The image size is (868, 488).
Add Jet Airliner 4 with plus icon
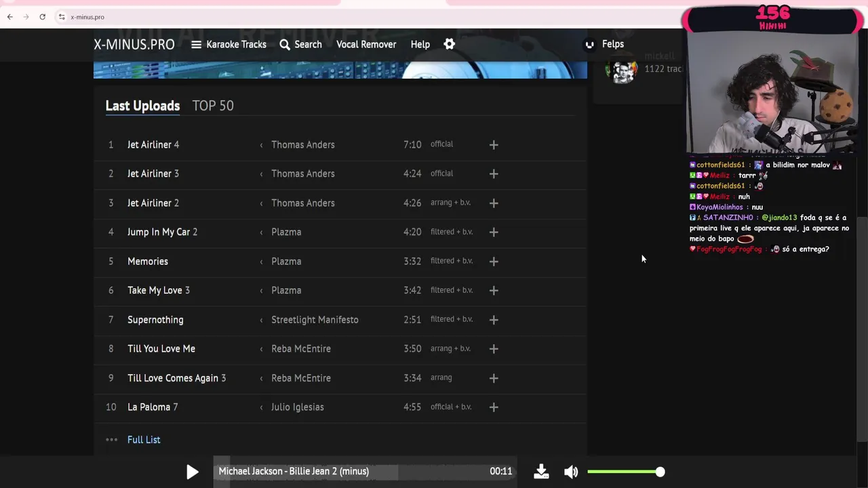[494, 144]
